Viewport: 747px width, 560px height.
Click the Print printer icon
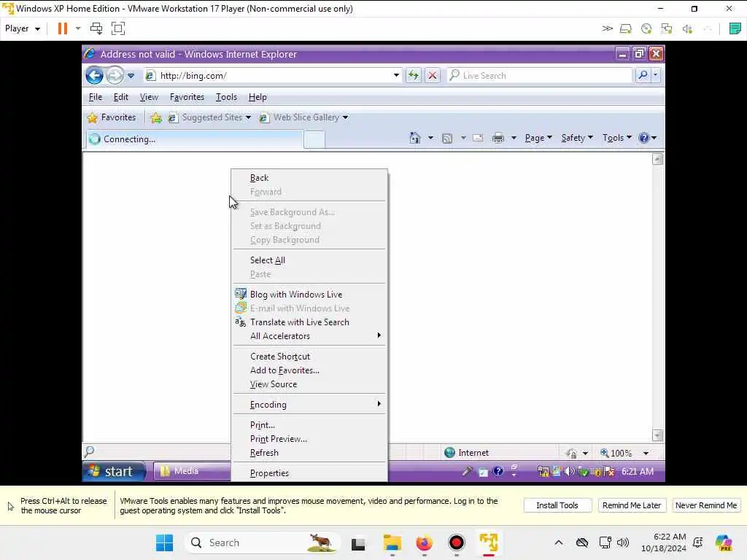click(498, 138)
